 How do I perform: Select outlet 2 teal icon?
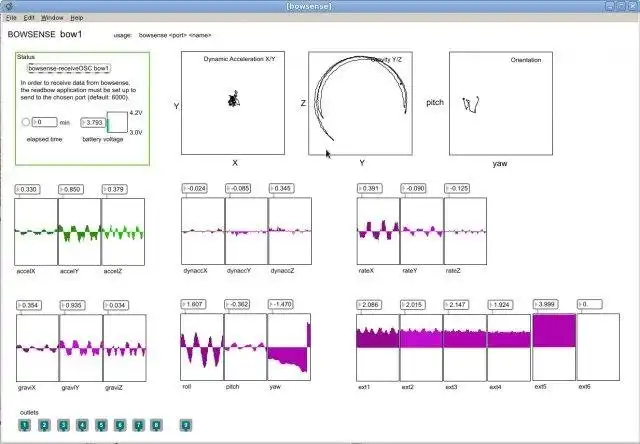coord(44,426)
